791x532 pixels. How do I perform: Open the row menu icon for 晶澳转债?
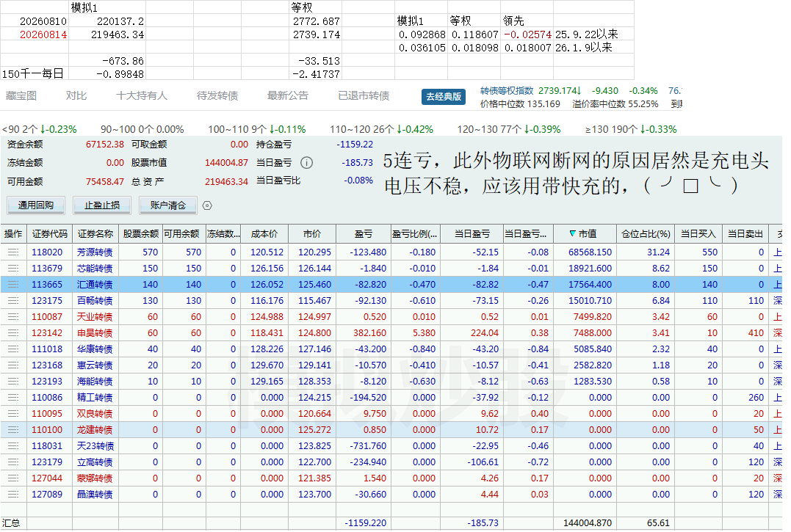click(x=13, y=494)
